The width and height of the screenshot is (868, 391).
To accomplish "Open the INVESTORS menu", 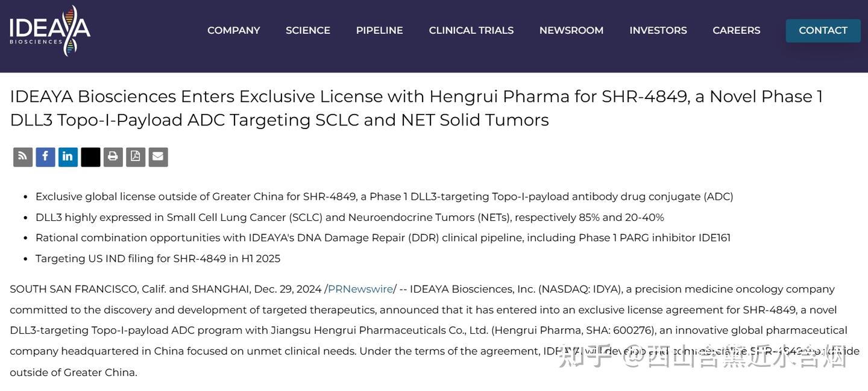I will tap(658, 31).
